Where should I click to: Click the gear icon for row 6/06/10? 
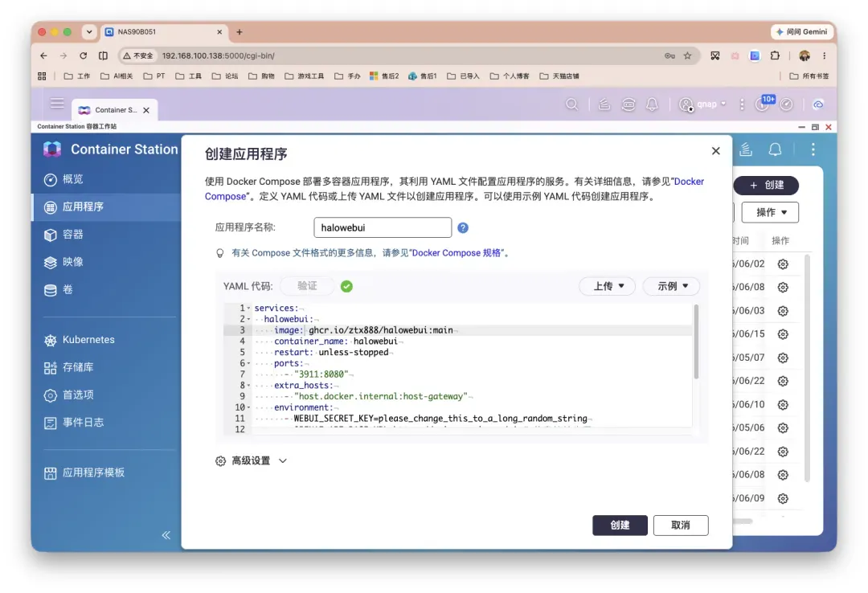coord(783,405)
